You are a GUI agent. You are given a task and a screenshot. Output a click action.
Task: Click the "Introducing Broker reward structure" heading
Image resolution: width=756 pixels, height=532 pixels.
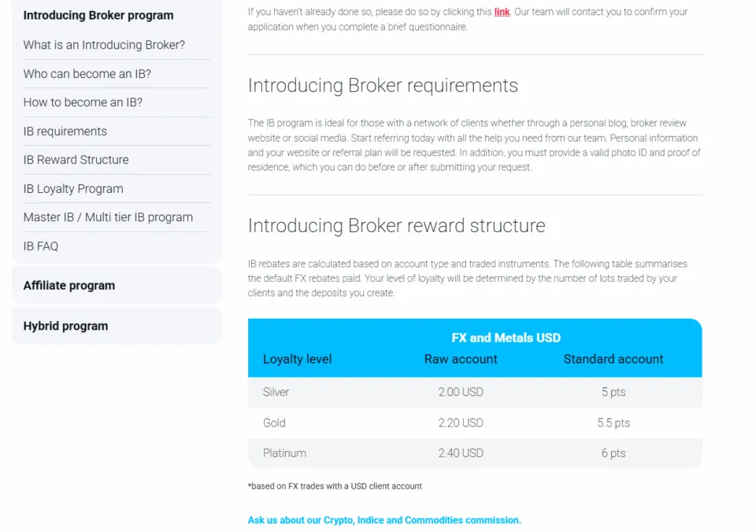[x=396, y=225]
